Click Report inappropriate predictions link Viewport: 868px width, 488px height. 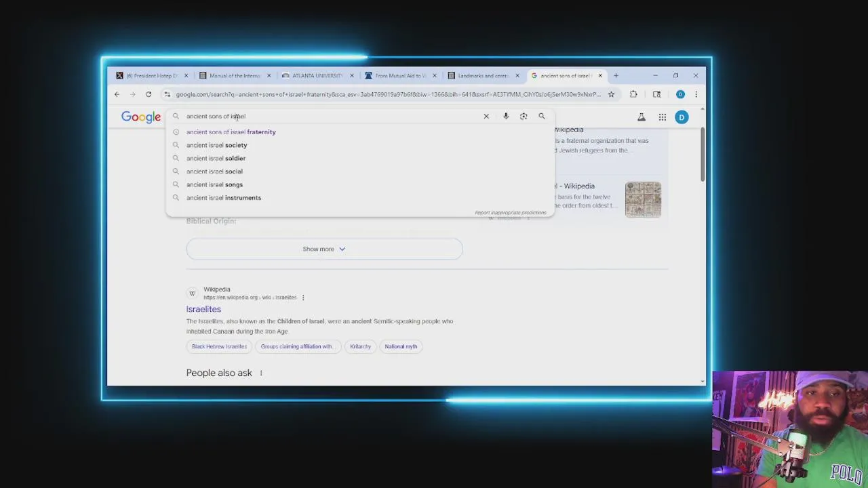(511, 213)
